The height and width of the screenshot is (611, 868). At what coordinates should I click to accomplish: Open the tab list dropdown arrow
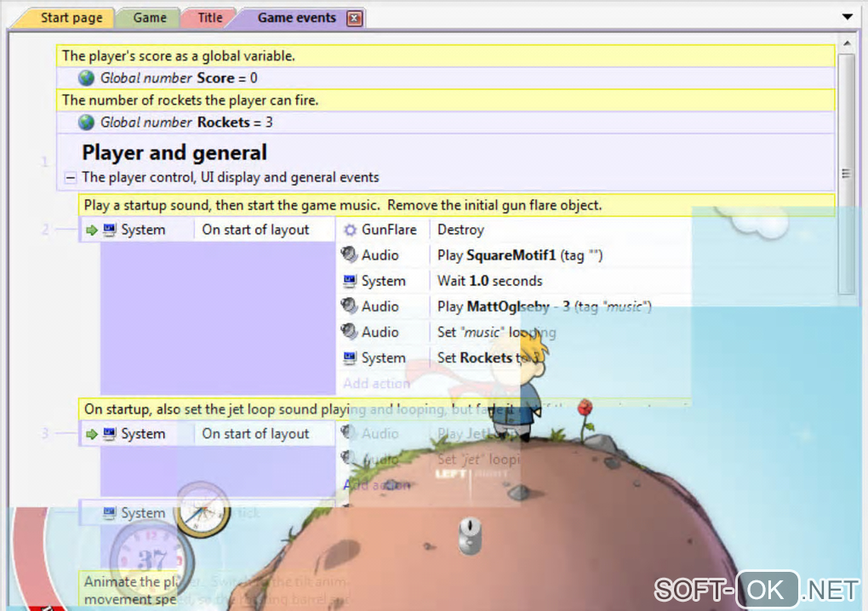click(847, 17)
